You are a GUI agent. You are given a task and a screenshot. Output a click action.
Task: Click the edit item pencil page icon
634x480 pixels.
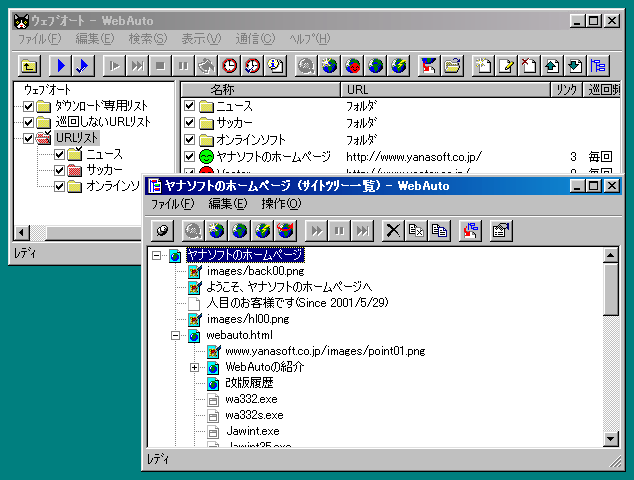[x=506, y=66]
